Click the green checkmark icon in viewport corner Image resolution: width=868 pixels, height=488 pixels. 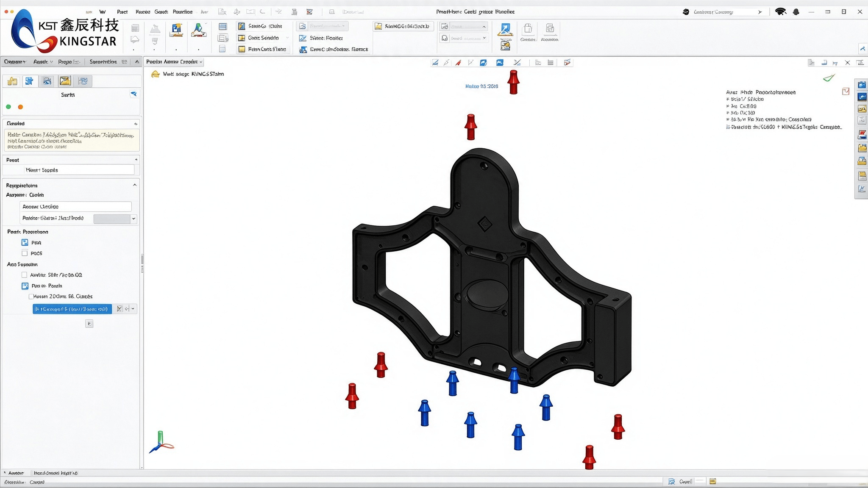829,78
